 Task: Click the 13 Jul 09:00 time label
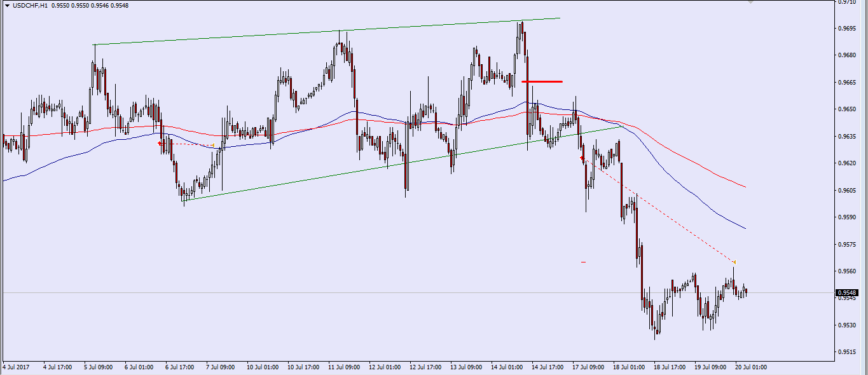465,367
